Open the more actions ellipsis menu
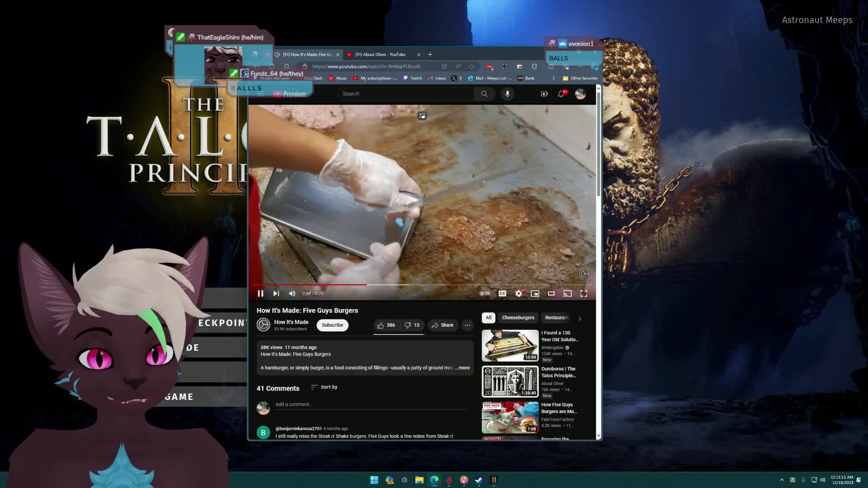Image resolution: width=868 pixels, height=488 pixels. 467,325
